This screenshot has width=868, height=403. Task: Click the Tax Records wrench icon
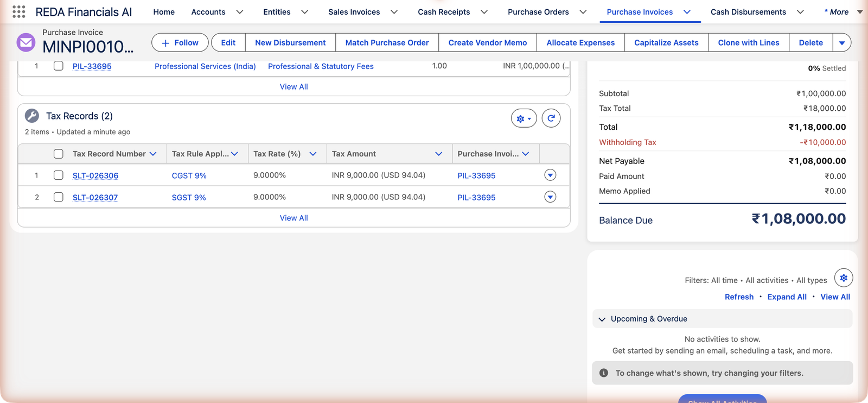coord(32,116)
